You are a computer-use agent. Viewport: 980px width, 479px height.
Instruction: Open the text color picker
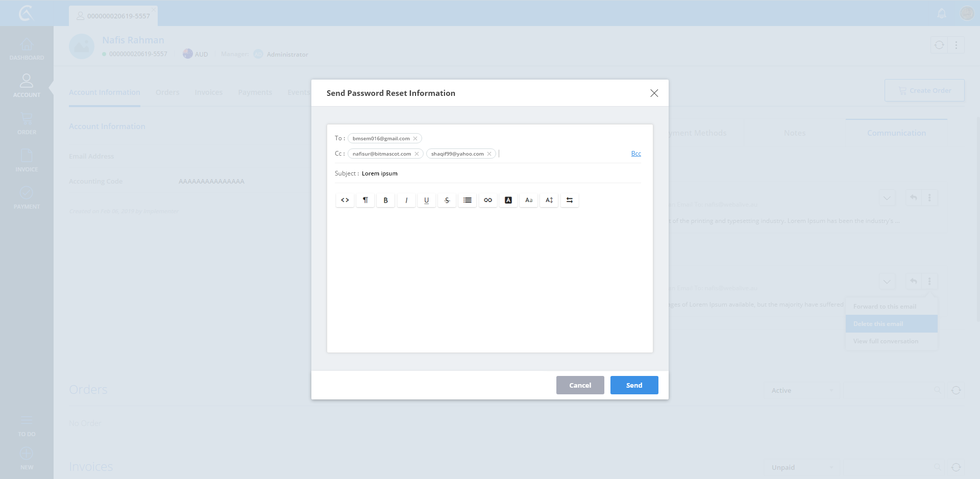point(508,200)
